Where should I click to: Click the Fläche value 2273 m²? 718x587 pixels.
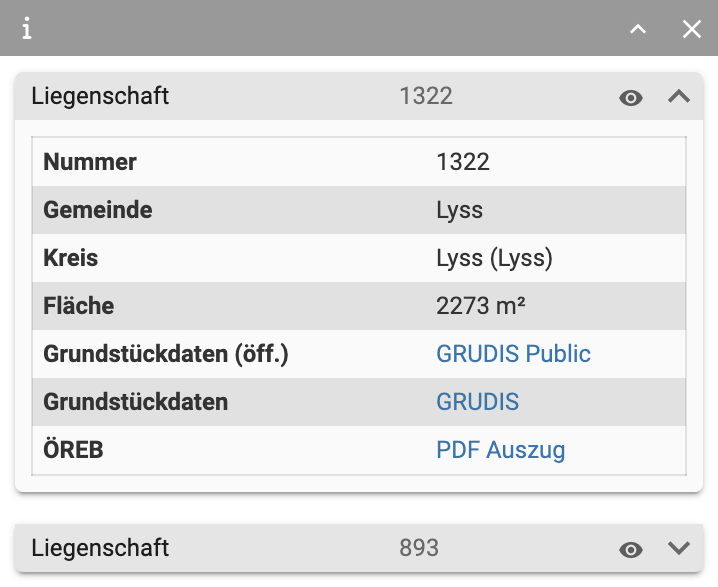(481, 306)
